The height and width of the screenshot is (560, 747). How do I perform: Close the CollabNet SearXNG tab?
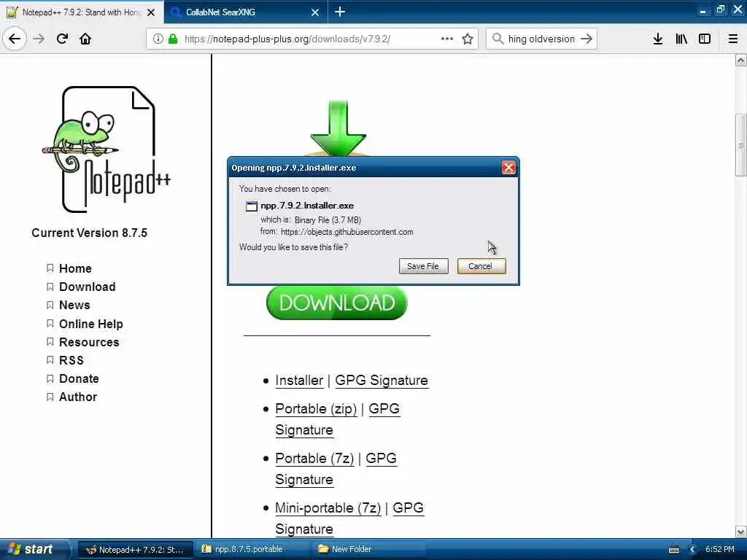pos(315,12)
